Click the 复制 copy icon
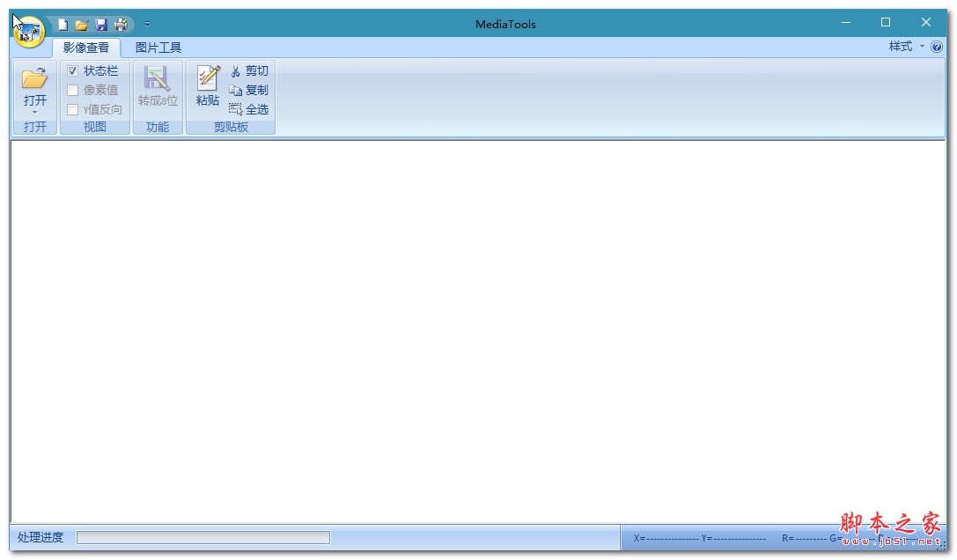 [235, 89]
